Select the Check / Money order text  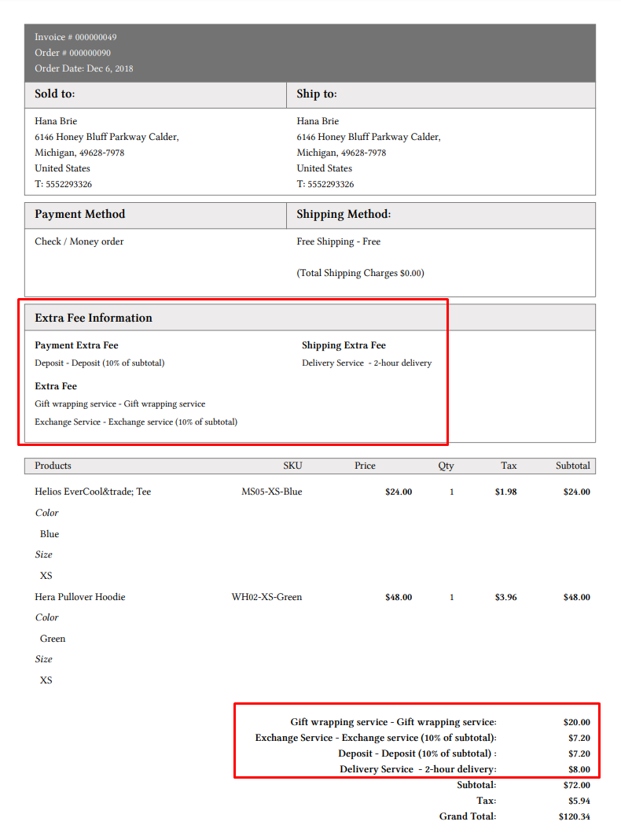pos(79,241)
